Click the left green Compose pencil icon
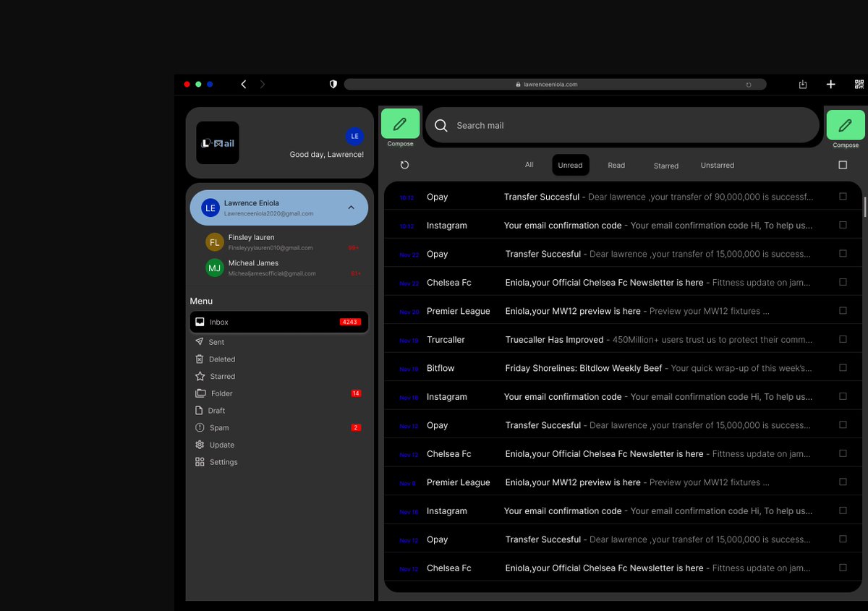Screen dimensions: 868x611 [400, 124]
